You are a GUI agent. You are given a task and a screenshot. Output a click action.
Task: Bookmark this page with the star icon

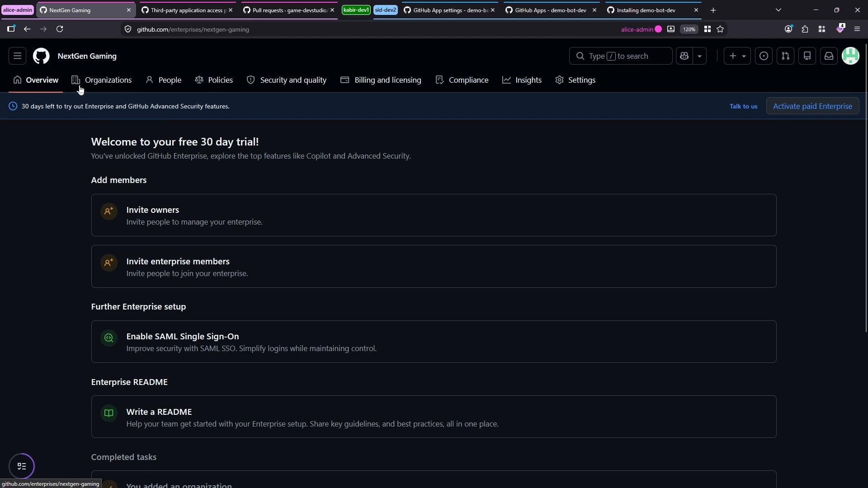(720, 29)
